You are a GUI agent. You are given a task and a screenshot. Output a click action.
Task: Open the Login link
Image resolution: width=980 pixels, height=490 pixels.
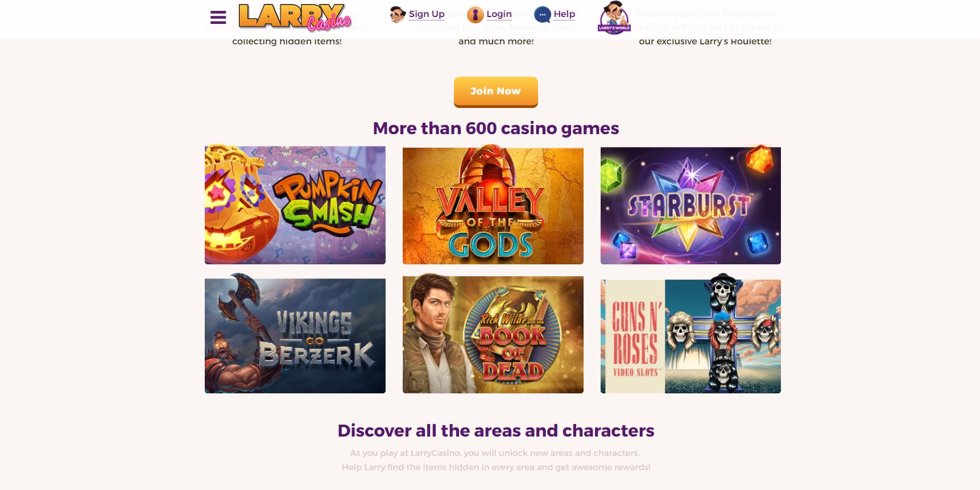pos(499,14)
